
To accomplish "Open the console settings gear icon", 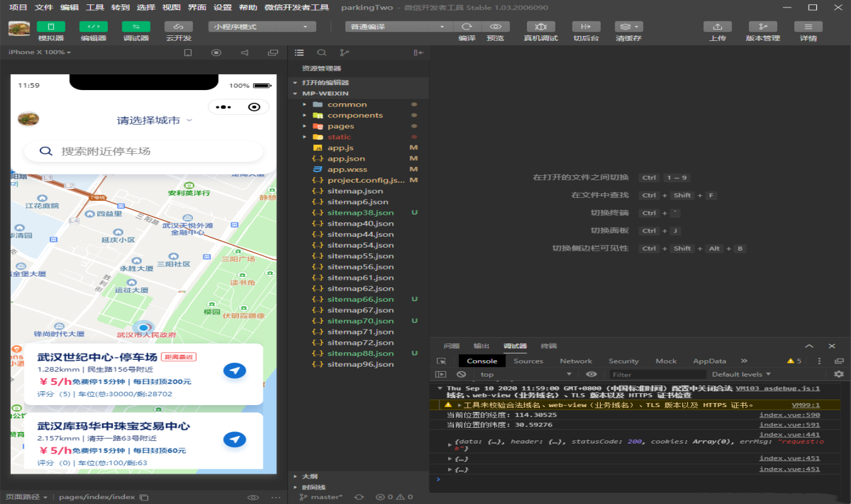I will tap(838, 374).
